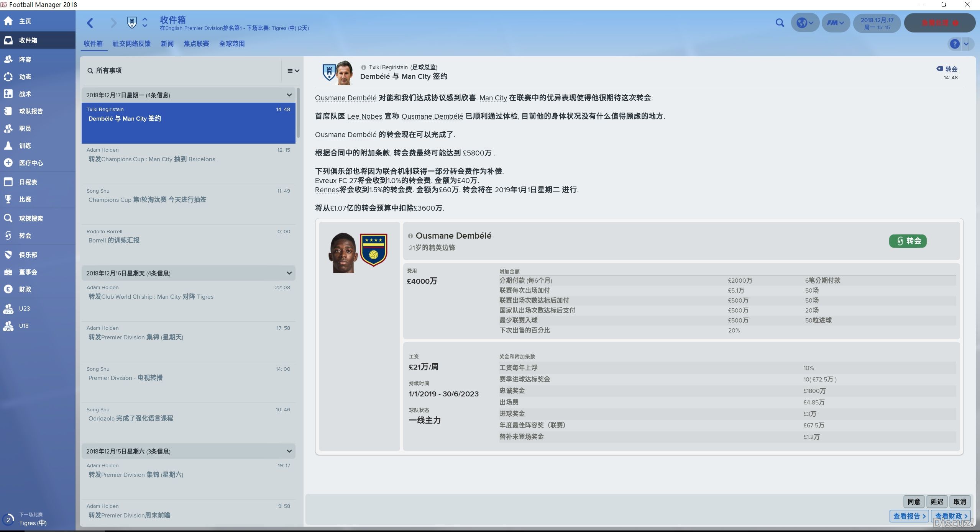
Task: Click the message list scrollbar
Action: click(x=298, y=113)
